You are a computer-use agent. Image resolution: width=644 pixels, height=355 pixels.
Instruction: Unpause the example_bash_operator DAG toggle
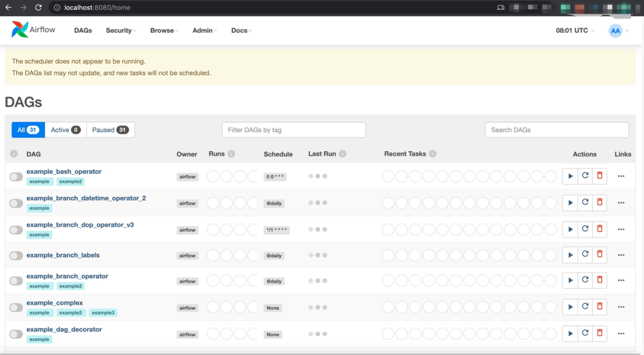coord(16,177)
